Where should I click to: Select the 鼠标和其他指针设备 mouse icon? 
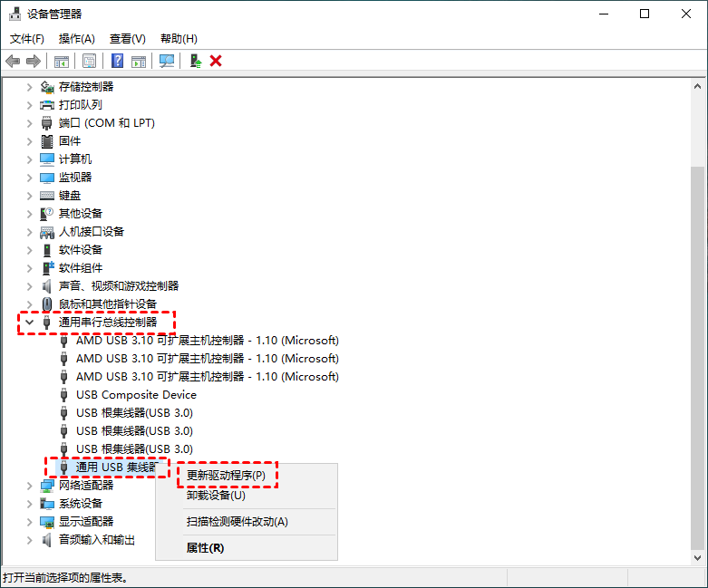pos(47,304)
